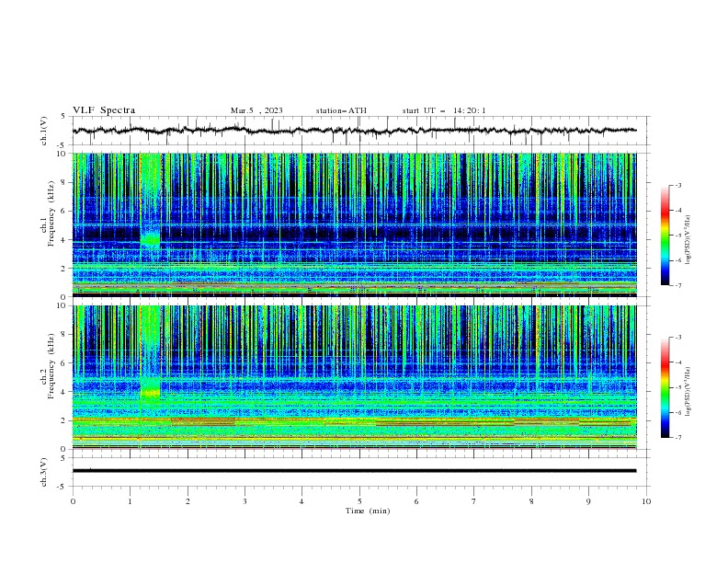Click the ch.1 voltage waveform trace
This screenshot has height=563, width=728.
(354, 131)
